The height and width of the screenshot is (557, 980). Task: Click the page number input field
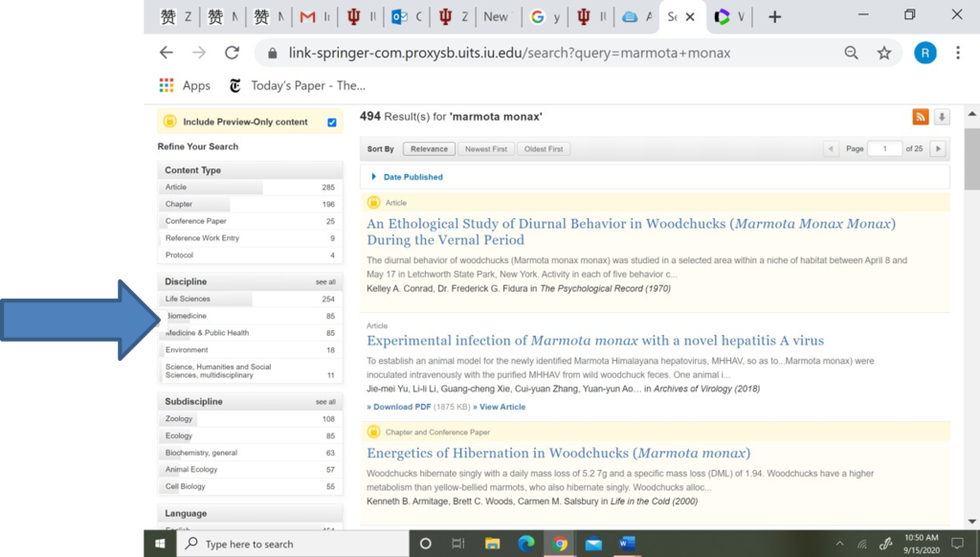click(x=884, y=148)
